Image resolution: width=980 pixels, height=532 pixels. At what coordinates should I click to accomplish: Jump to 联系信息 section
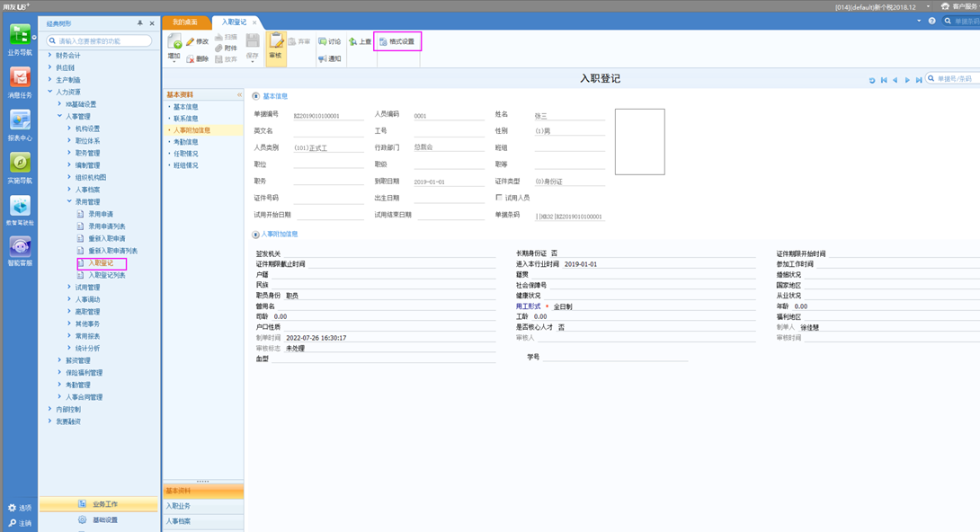[185, 119]
